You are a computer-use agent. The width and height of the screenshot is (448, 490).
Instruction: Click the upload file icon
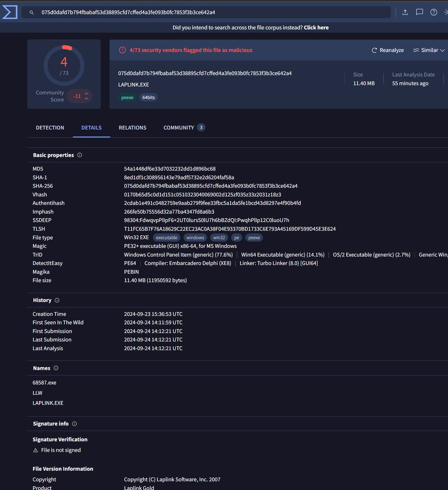405,12
